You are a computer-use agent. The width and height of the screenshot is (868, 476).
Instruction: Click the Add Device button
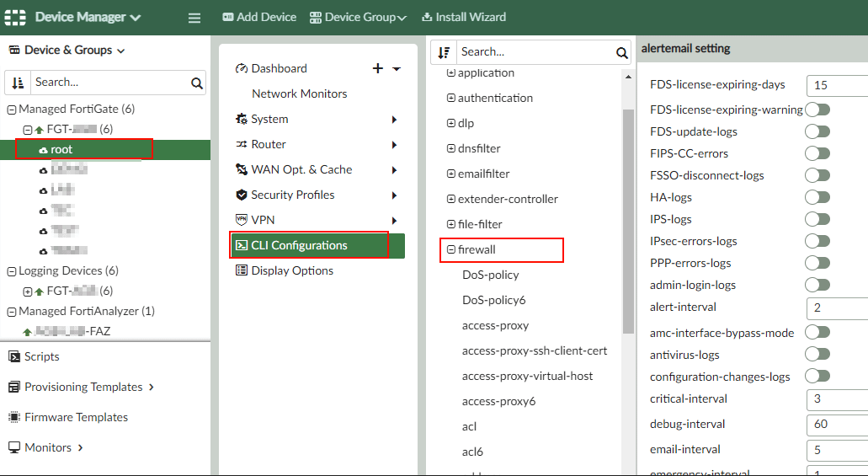tap(259, 17)
